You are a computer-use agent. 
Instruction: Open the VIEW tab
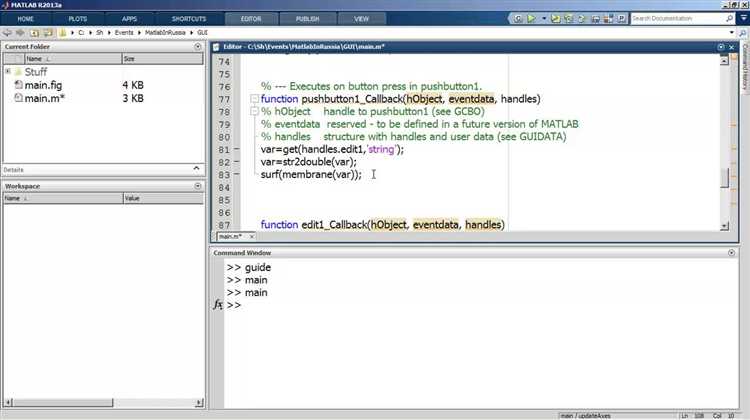[x=361, y=19]
